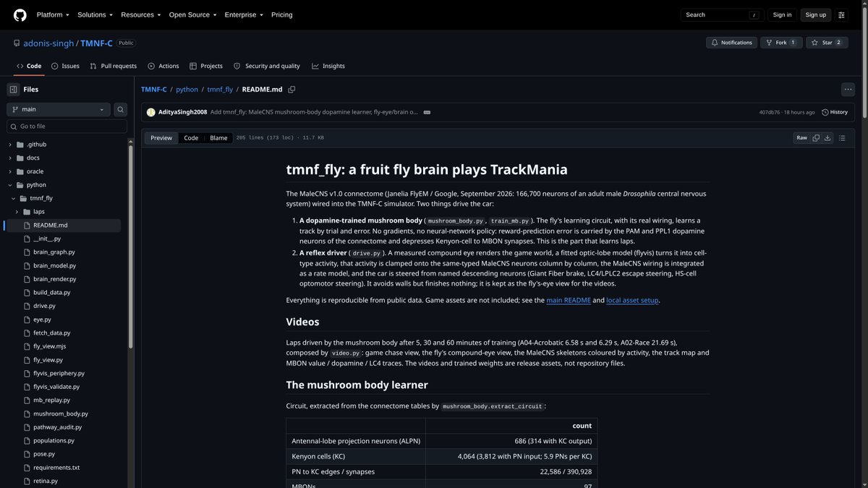The width and height of the screenshot is (868, 488).
Task: Click the top Search field
Action: 722,14
